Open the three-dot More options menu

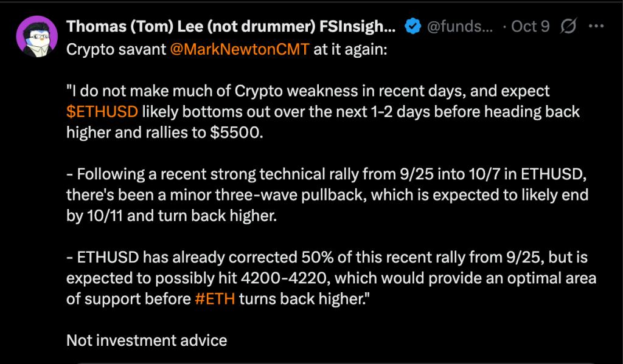(x=598, y=27)
